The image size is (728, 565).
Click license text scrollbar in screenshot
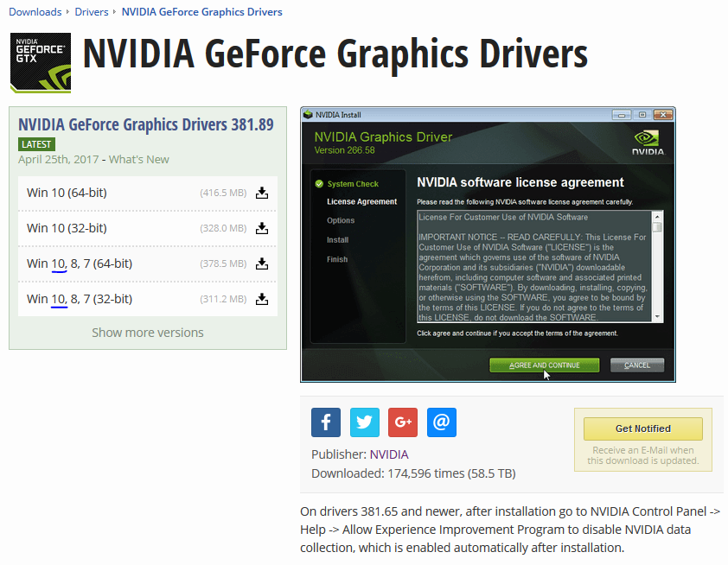pyautogui.click(x=657, y=266)
